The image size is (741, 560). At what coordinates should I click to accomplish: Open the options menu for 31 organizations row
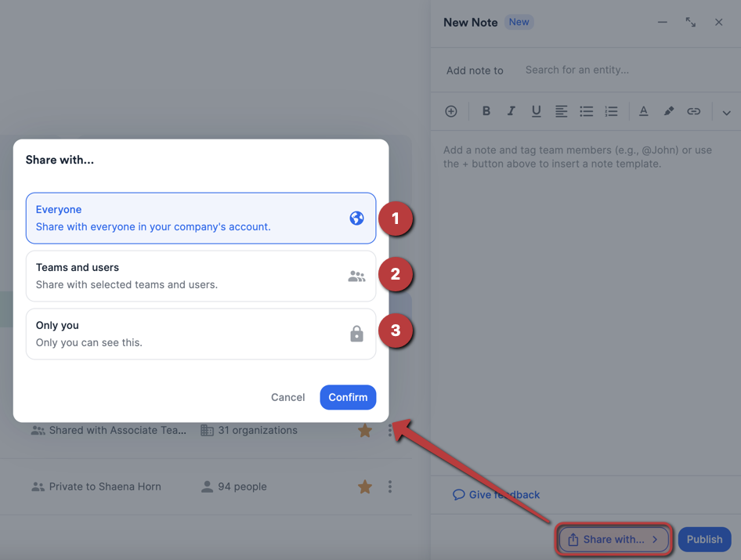(x=390, y=430)
